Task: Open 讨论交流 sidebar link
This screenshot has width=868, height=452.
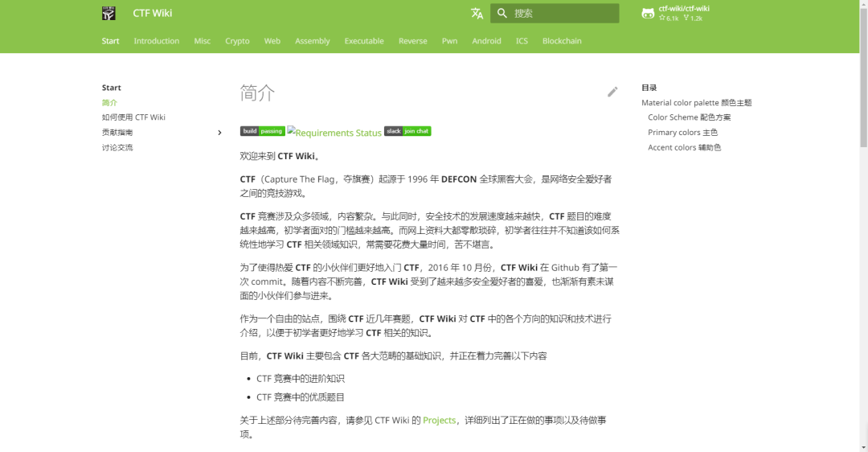Action: [117, 147]
